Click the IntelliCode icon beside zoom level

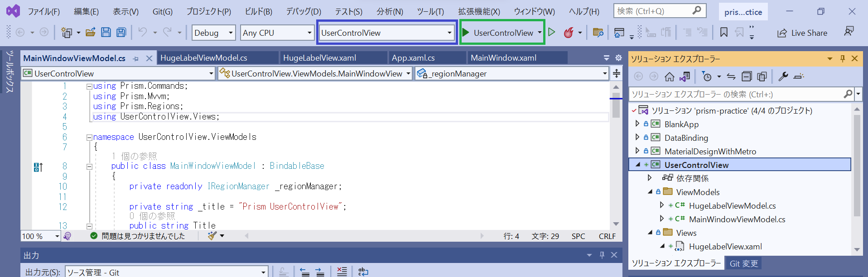click(x=67, y=236)
